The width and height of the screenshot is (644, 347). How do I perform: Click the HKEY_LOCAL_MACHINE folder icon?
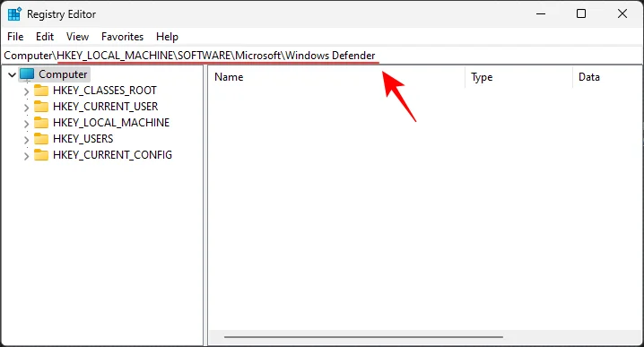pos(41,122)
